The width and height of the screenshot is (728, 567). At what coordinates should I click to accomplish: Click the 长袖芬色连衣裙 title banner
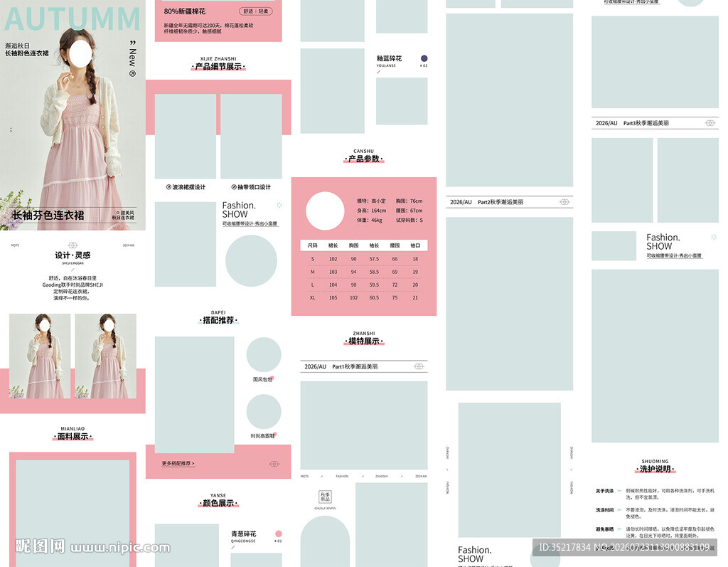pos(73,215)
